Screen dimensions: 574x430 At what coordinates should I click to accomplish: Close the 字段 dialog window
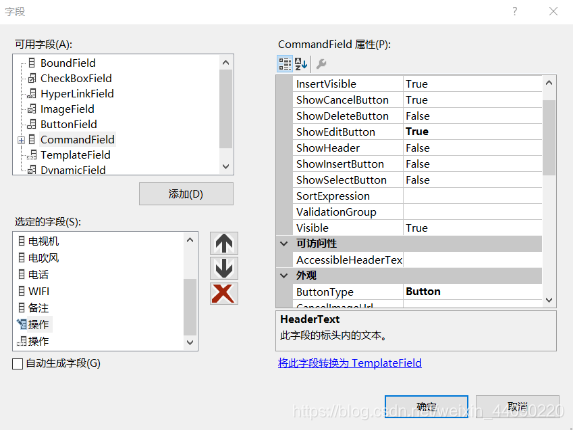click(553, 11)
